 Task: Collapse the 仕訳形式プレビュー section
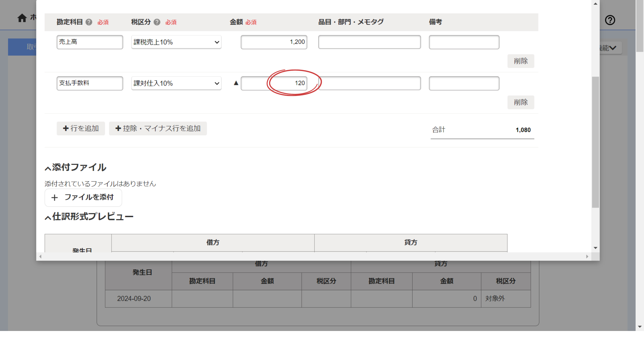point(48,217)
